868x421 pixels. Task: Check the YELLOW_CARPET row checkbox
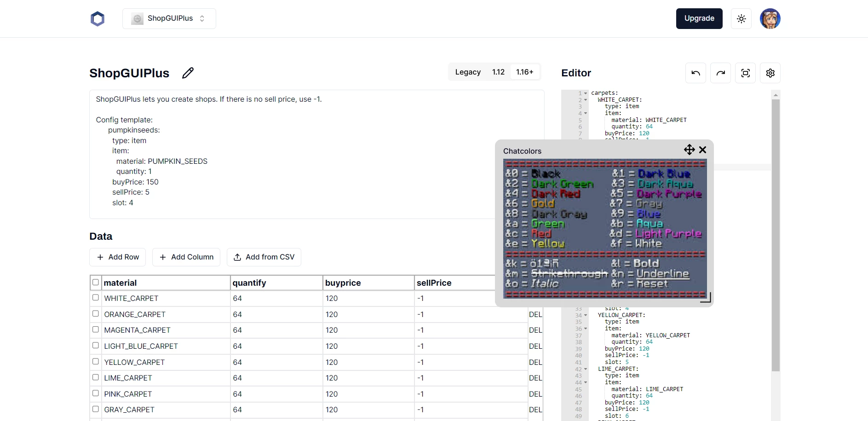click(96, 361)
